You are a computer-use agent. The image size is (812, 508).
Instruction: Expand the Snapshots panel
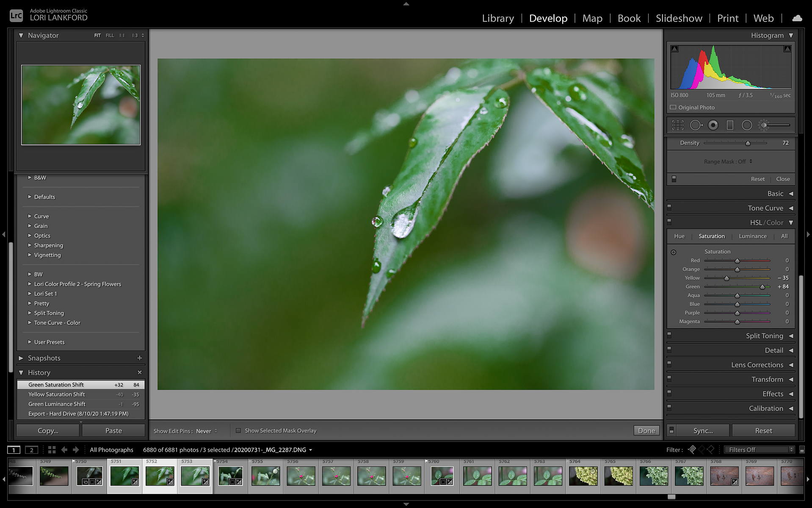[21, 358]
